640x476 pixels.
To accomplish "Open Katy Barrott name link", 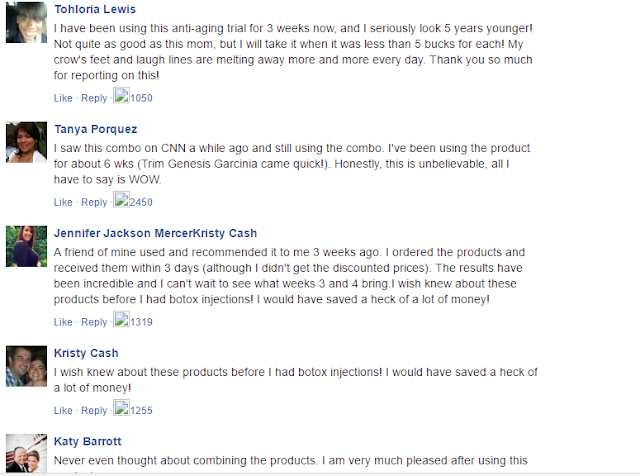I will tap(88, 441).
